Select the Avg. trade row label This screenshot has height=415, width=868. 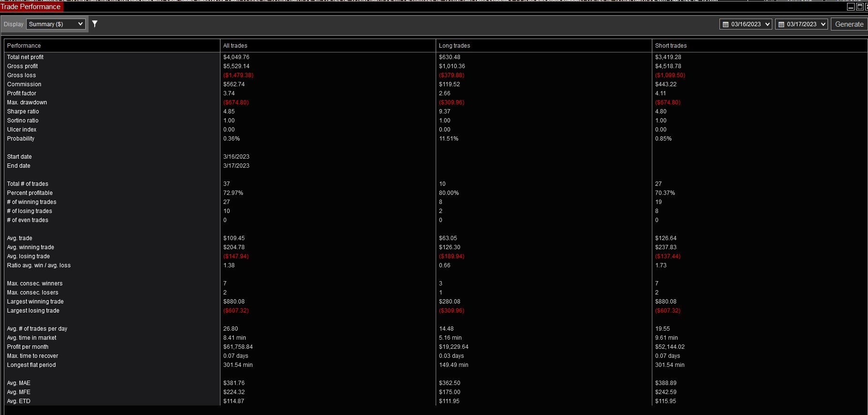20,238
